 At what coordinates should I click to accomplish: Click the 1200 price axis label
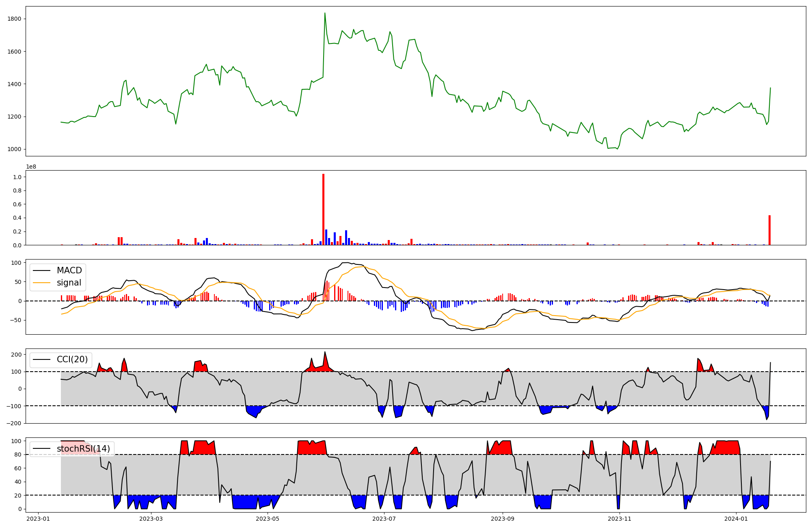(x=15, y=117)
